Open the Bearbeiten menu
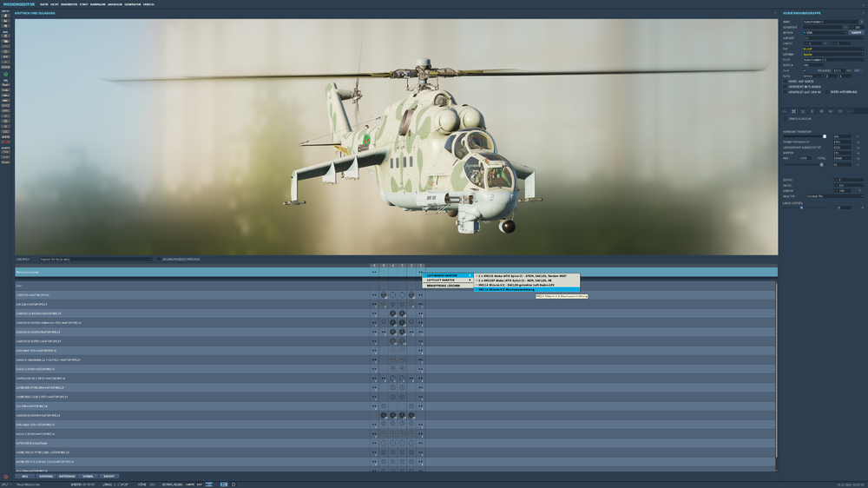Screen dimensions: 868x488 (69, 4)
